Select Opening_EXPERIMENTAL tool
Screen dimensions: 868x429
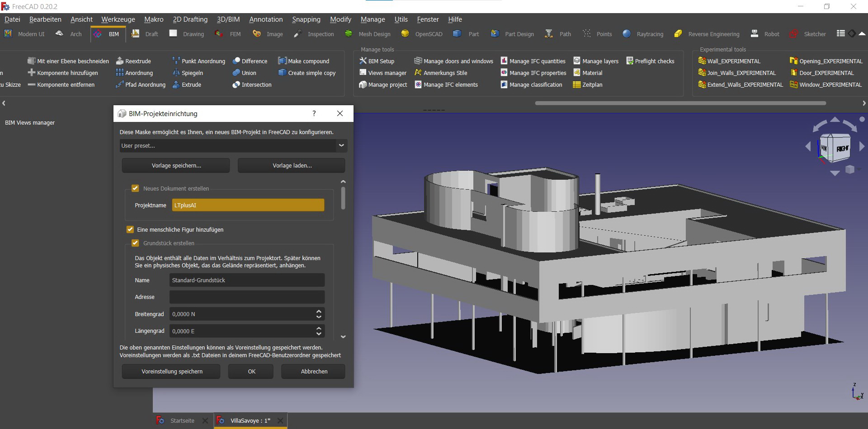[x=826, y=61]
